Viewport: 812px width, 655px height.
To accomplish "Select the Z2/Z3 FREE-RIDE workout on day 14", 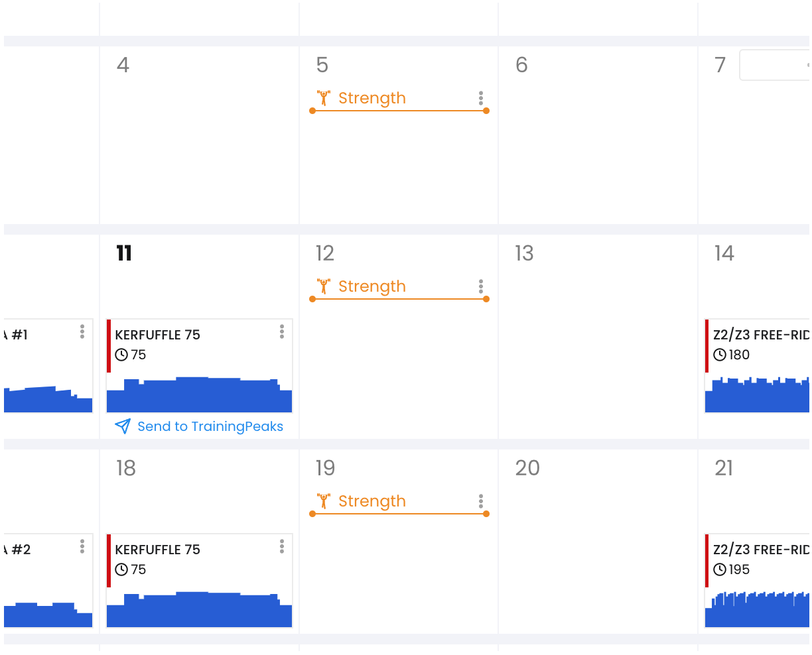I will [758, 366].
